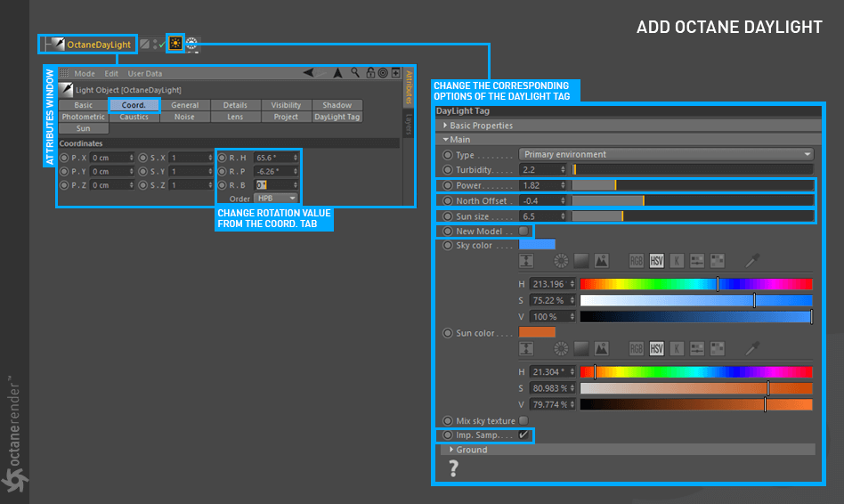Click the Sky color H stepper arrows

point(572,284)
